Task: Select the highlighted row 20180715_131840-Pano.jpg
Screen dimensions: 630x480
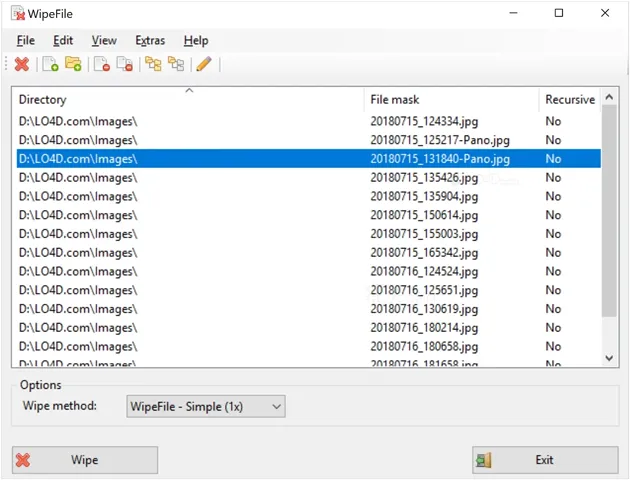Action: pos(309,159)
